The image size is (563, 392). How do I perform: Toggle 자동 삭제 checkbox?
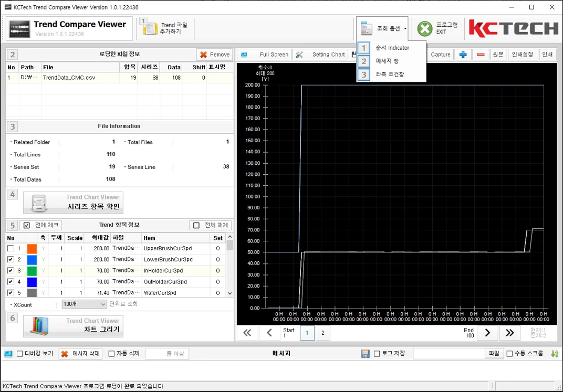click(x=111, y=354)
